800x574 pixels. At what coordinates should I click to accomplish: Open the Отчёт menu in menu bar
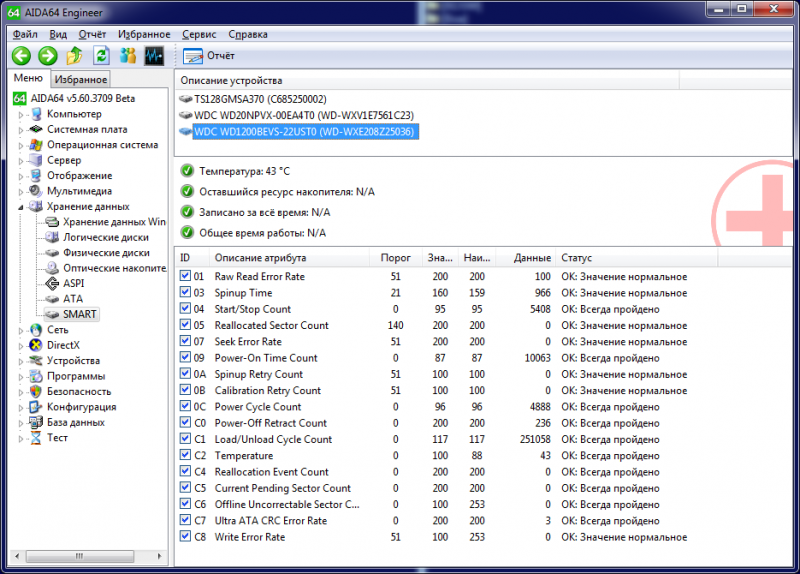point(92,34)
